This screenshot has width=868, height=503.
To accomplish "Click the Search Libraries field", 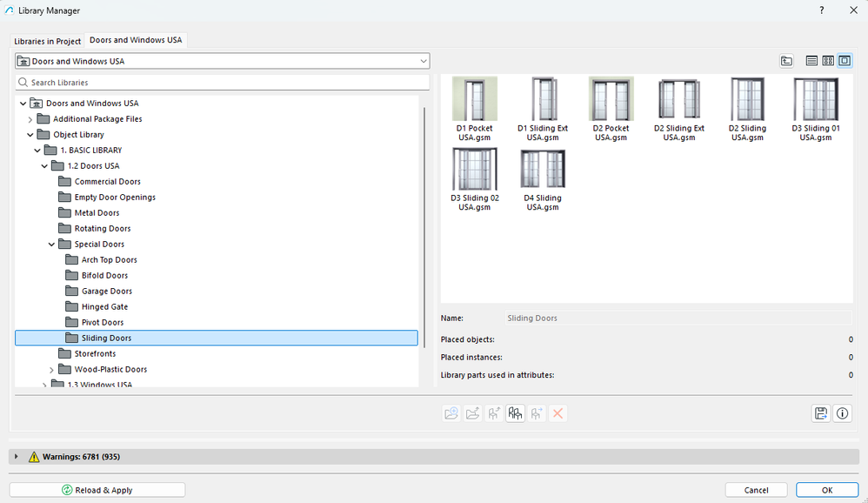I will coord(222,83).
